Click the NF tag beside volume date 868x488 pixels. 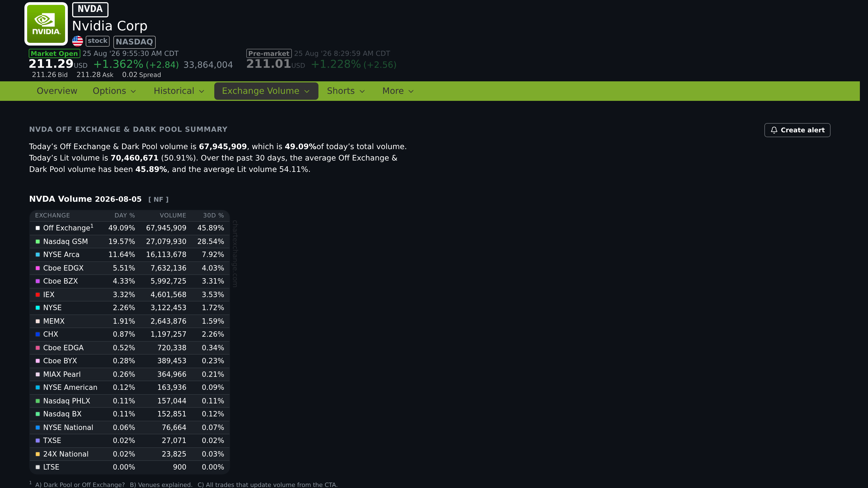158,199
